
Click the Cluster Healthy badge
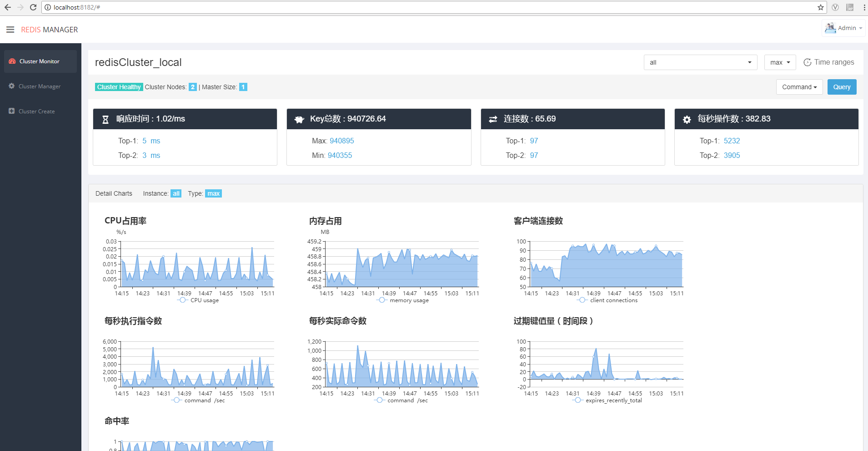[x=119, y=87]
